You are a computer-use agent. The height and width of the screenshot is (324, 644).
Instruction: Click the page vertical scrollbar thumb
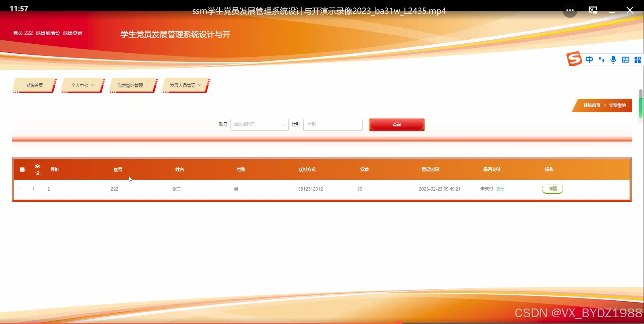click(641, 104)
